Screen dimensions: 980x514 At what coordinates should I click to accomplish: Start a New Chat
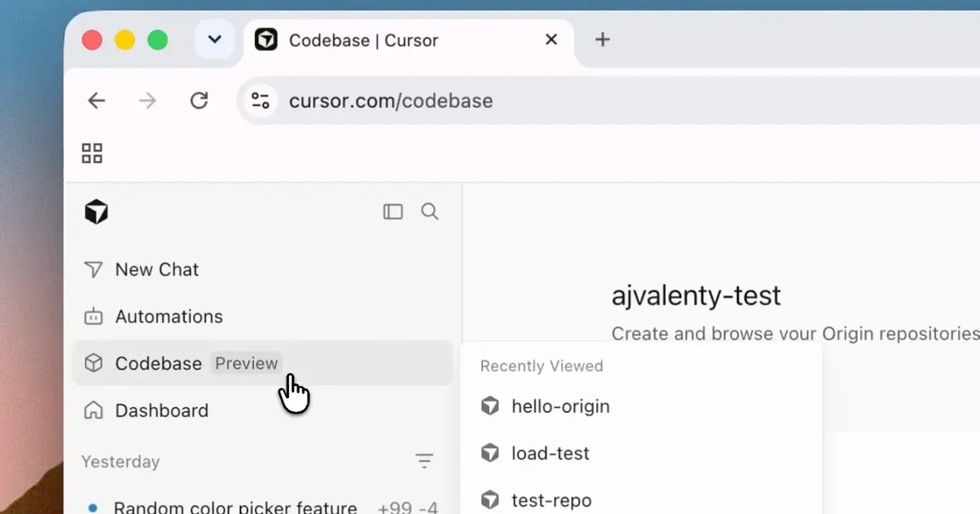click(x=262, y=269)
